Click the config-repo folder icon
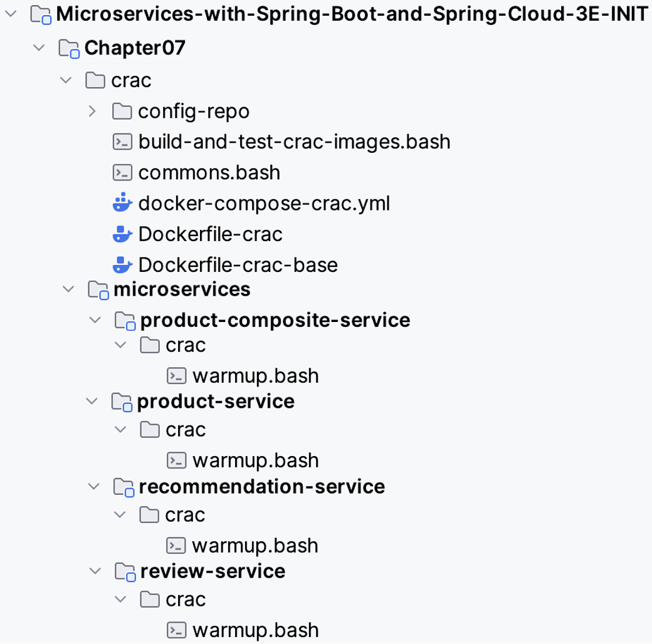Screen dimensions: 652x644 (x=122, y=111)
